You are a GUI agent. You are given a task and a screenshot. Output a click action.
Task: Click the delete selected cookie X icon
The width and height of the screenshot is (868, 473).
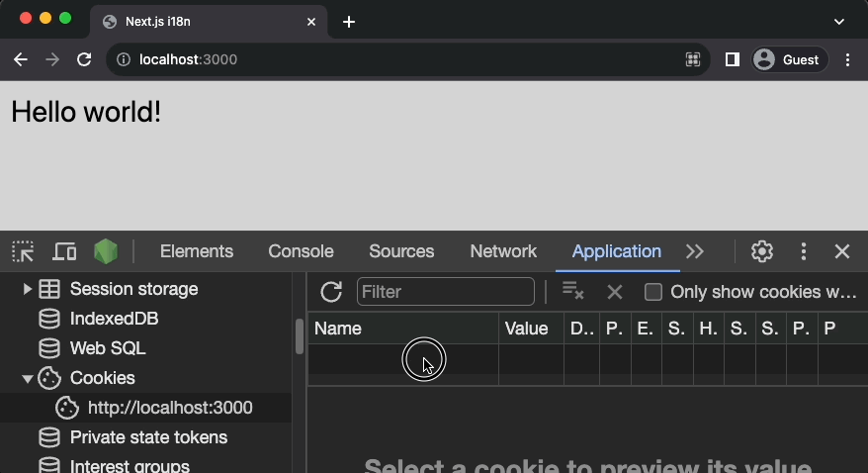coord(615,292)
